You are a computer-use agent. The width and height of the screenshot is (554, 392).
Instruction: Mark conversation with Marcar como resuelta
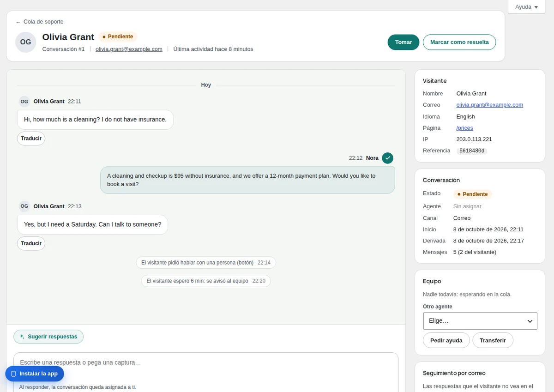[x=459, y=42]
